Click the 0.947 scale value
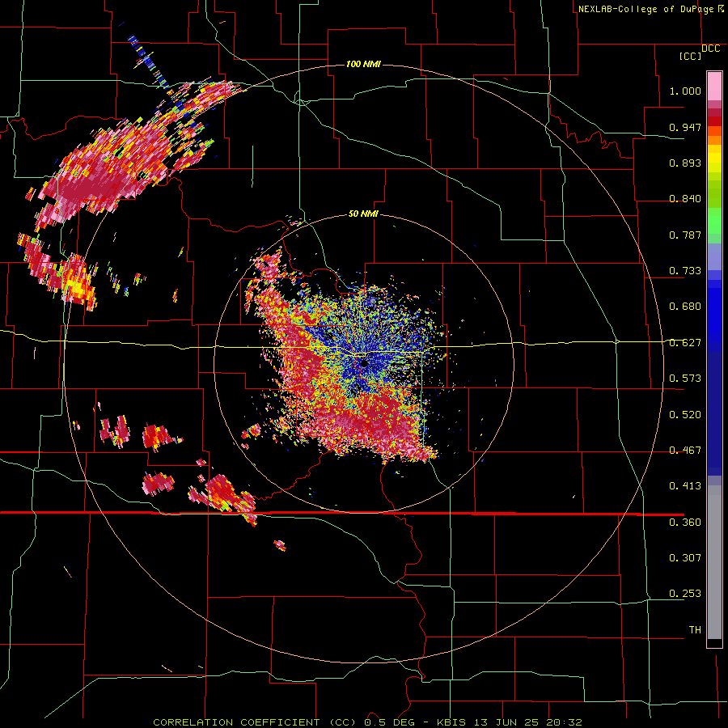The width and height of the screenshot is (728, 728). coord(685,127)
